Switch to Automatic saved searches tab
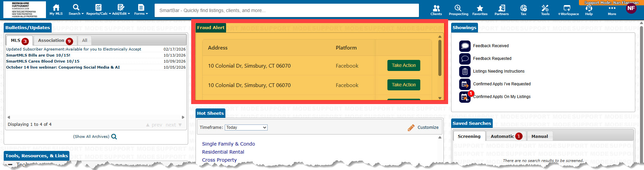This screenshot has height=170, width=644. coord(506,136)
